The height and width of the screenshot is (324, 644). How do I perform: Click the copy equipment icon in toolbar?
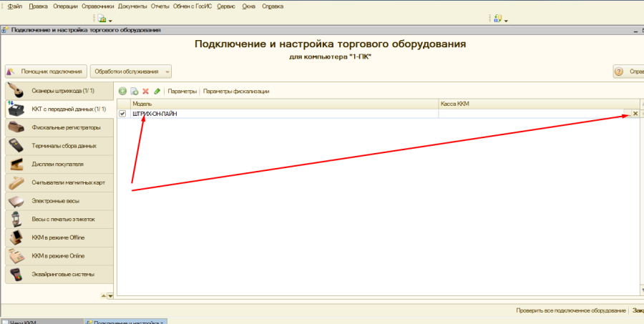(134, 92)
